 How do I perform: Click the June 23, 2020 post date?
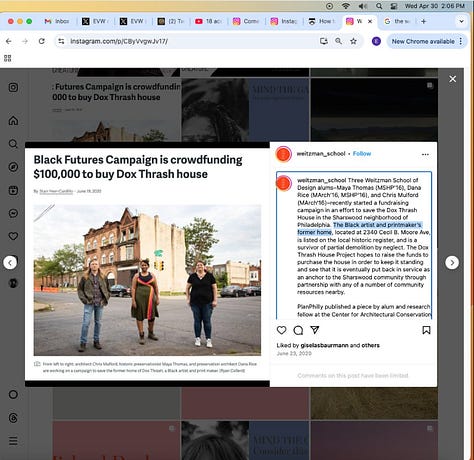(x=294, y=353)
